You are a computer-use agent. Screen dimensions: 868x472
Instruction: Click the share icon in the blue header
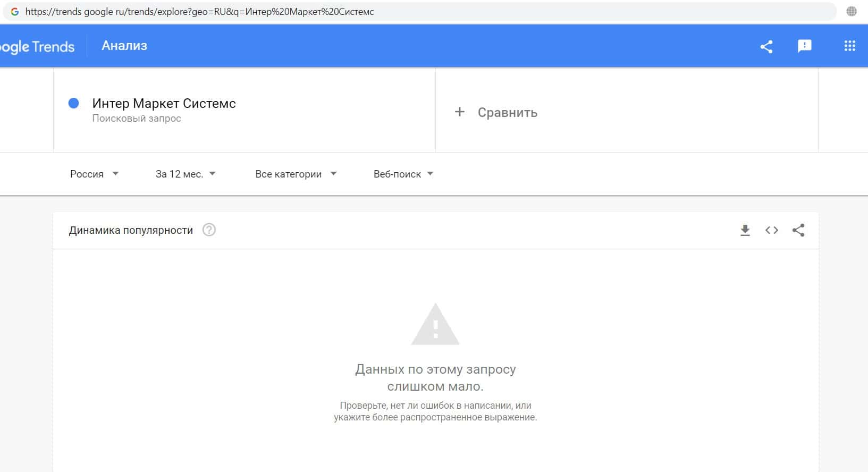click(x=766, y=46)
